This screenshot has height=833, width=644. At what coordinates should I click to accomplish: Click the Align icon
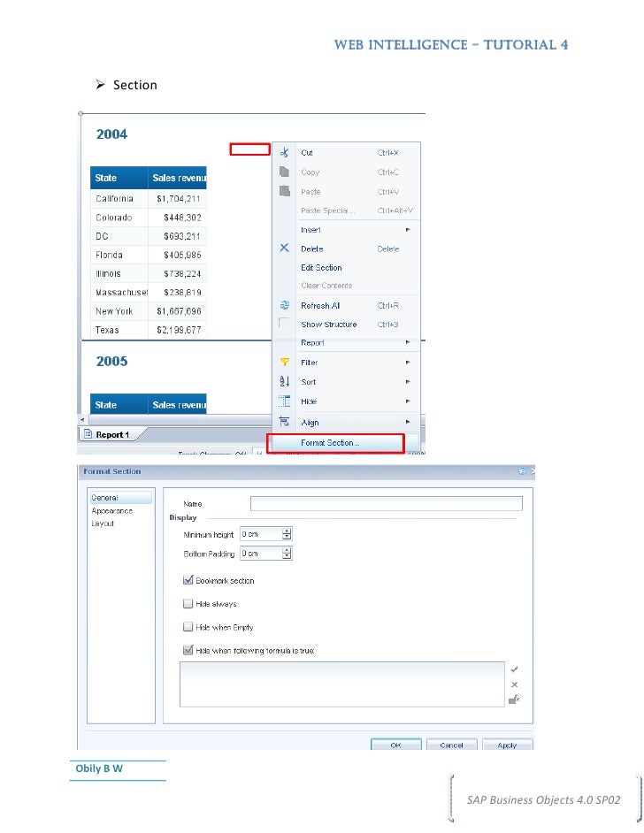(284, 421)
